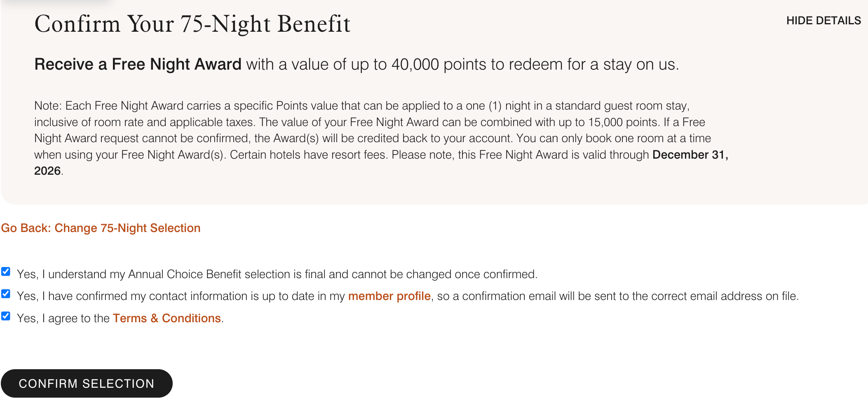Collapse the panel with Hide Details
The width and height of the screenshot is (868, 403).
823,21
